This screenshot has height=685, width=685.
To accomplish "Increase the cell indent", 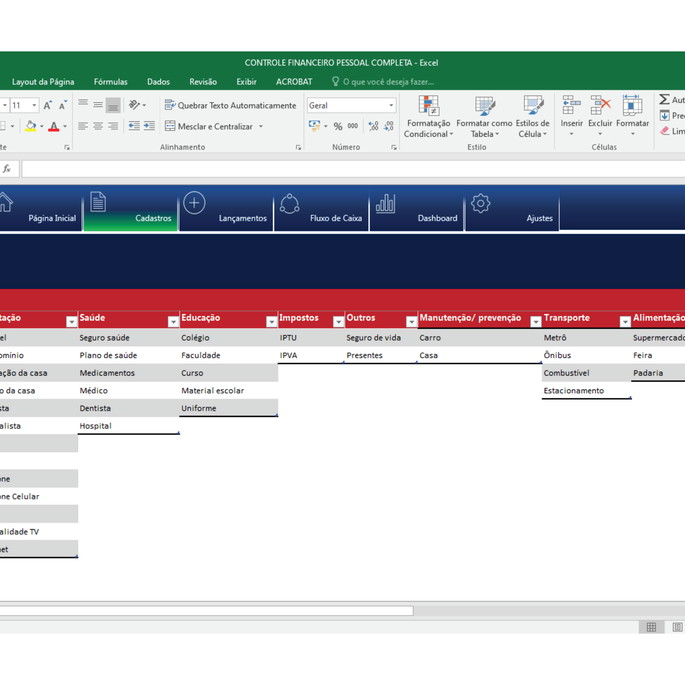I will (x=149, y=126).
